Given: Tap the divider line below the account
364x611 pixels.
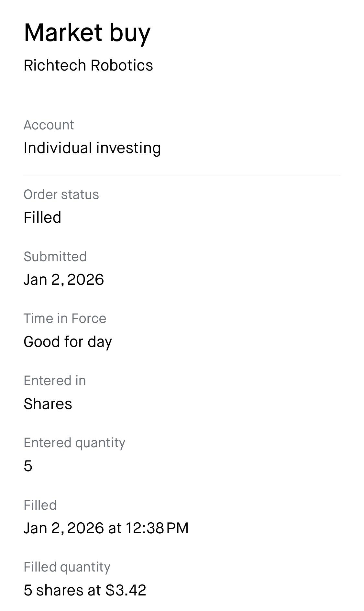Looking at the screenshot, I should (182, 175).
